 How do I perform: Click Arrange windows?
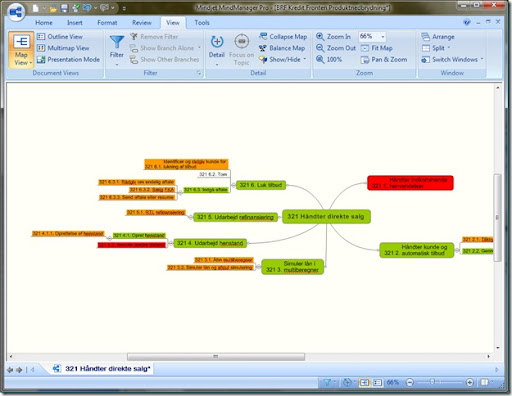(438, 37)
